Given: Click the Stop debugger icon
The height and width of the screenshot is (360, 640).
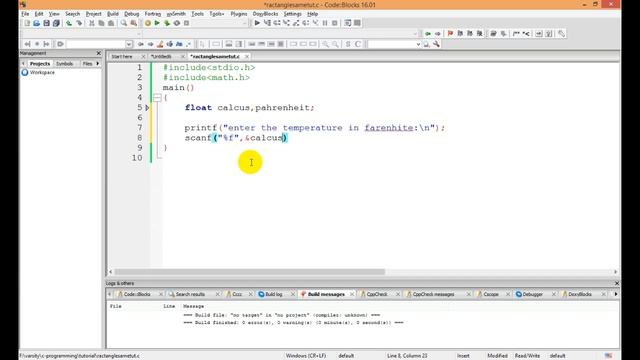Looking at the screenshot, I should 335,23.
